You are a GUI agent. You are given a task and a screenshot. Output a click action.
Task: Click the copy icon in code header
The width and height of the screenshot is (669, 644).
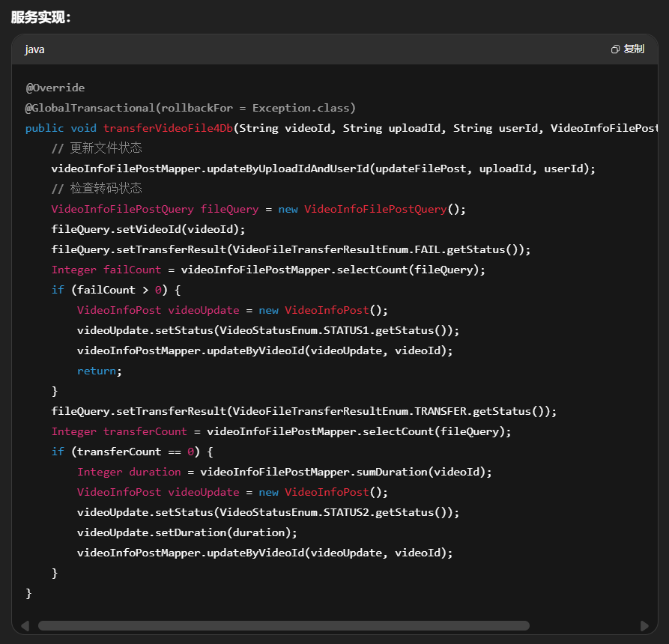click(615, 49)
